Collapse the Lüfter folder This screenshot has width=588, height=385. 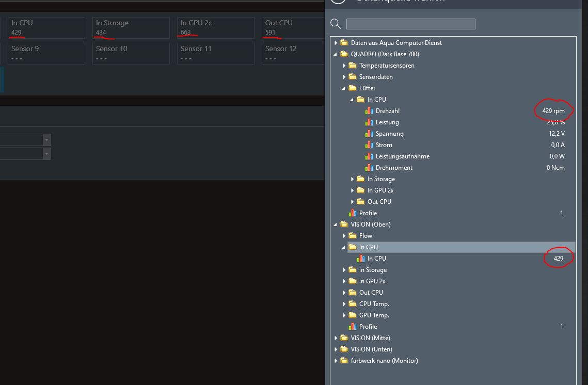343,88
